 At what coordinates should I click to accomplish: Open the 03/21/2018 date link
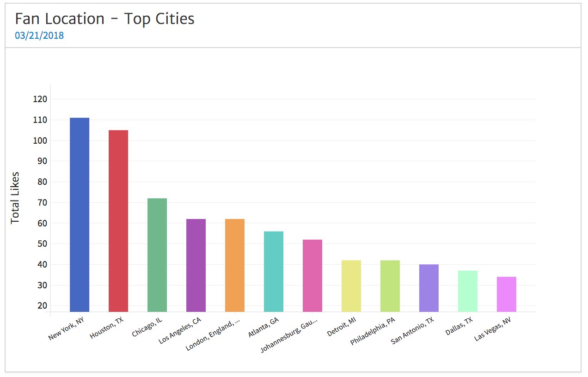(39, 36)
